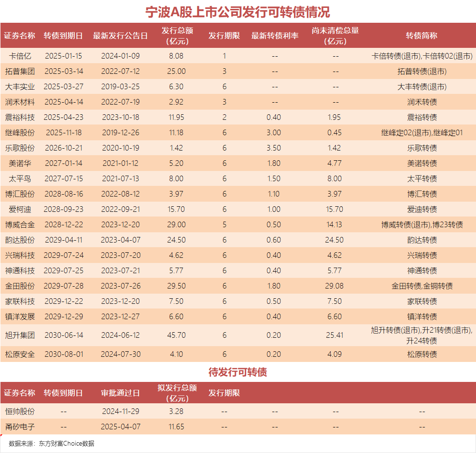Viewport: 476px width, 453px height.
Task: Select 震裕科技 in the first column
Action: click(20, 117)
